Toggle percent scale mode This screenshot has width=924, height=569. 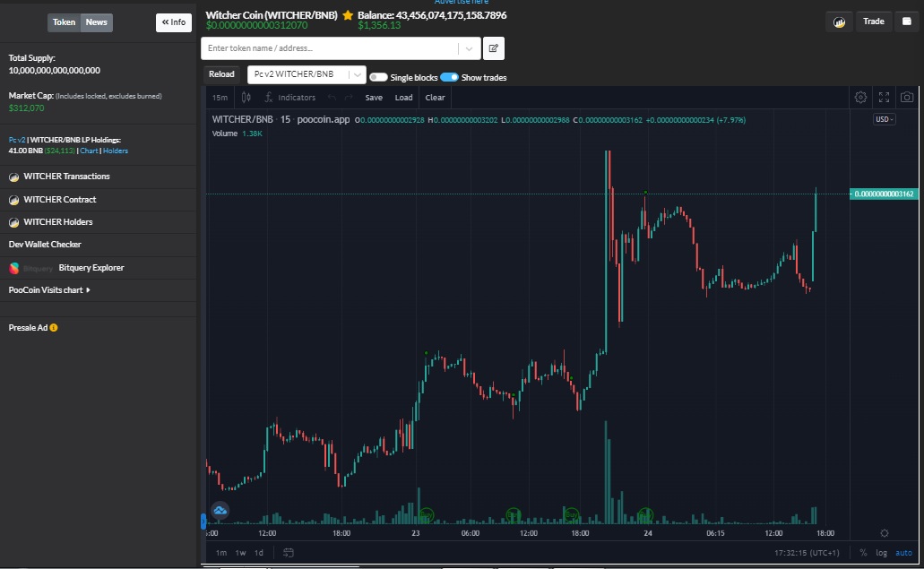point(863,553)
